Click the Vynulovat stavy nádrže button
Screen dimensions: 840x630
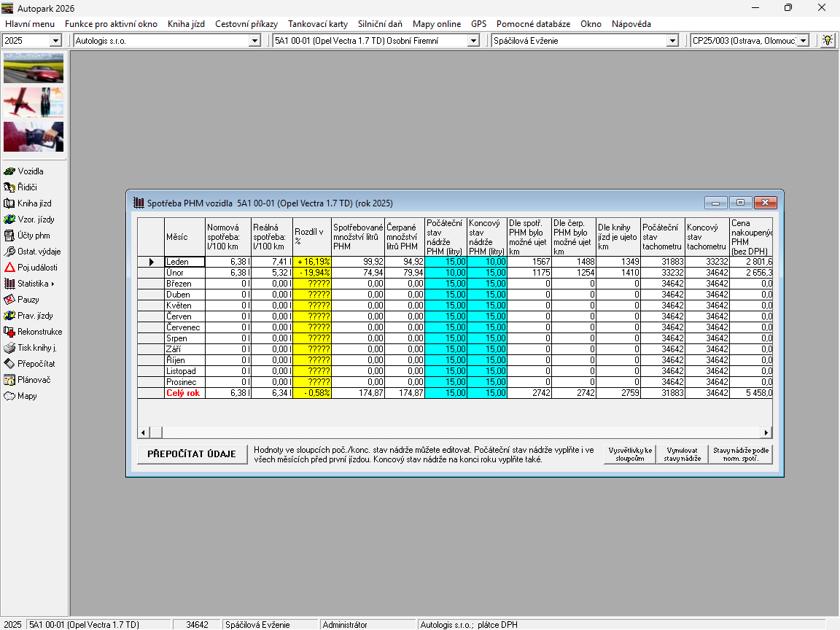[682, 454]
